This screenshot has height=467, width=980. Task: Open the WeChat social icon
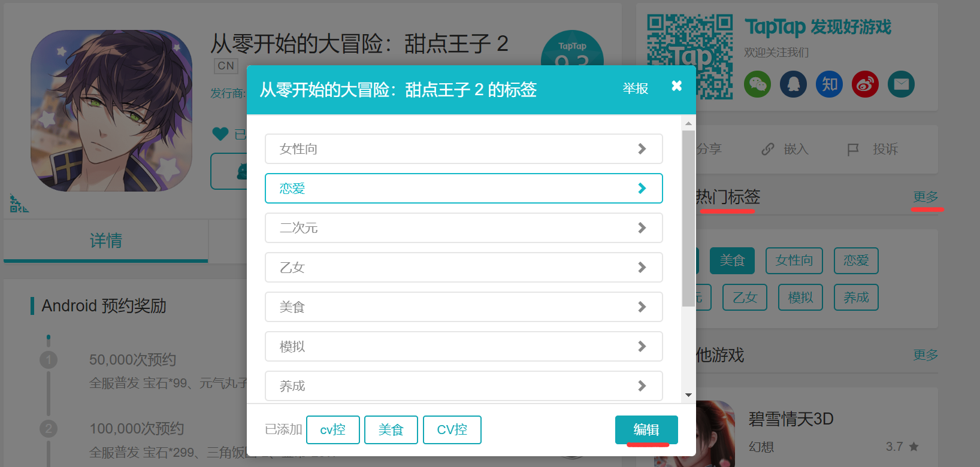(x=758, y=84)
